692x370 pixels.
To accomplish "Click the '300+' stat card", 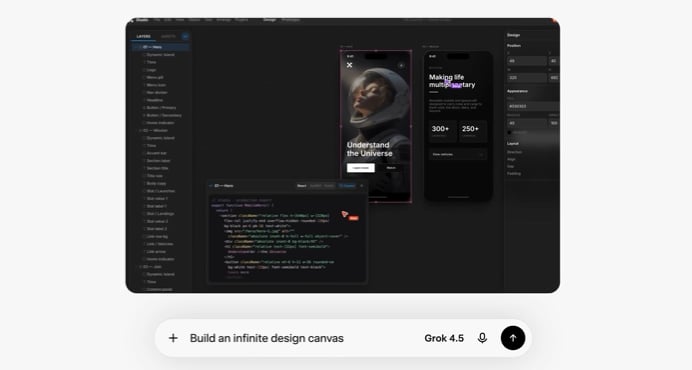I will click(443, 131).
